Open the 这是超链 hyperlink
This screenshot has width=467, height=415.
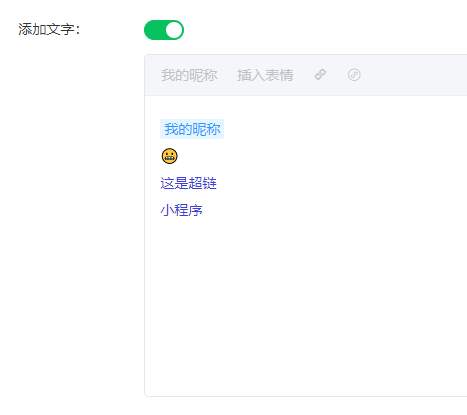[188, 183]
